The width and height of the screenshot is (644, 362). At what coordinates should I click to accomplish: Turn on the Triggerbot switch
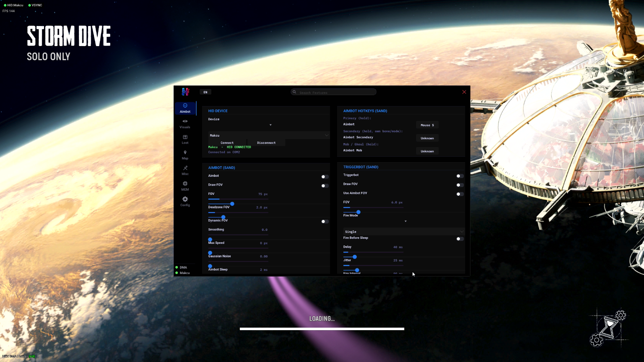point(460,176)
